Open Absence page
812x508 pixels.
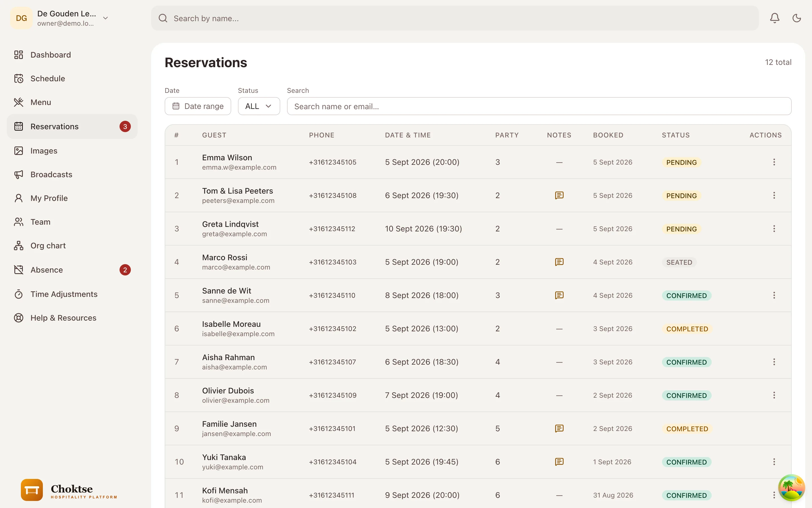tap(72, 270)
